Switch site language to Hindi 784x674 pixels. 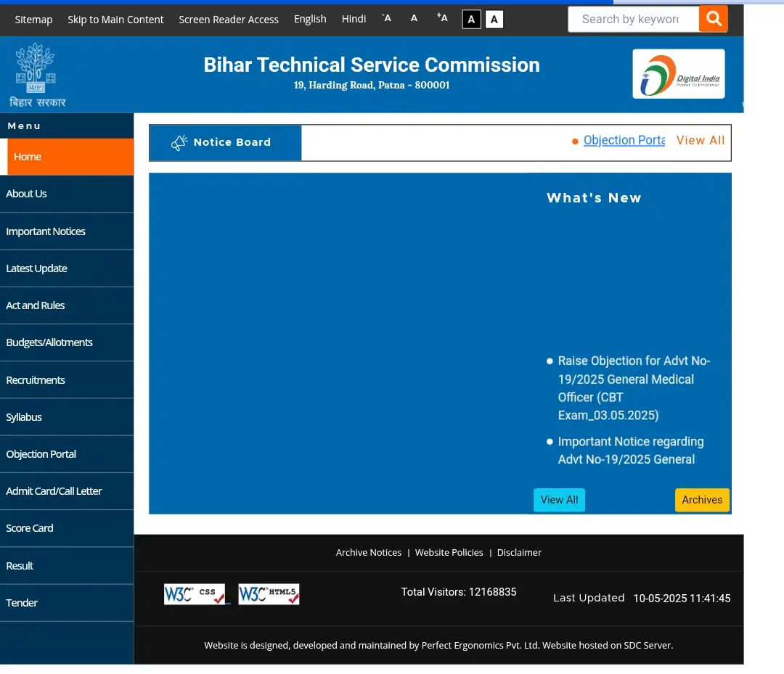[x=354, y=19]
